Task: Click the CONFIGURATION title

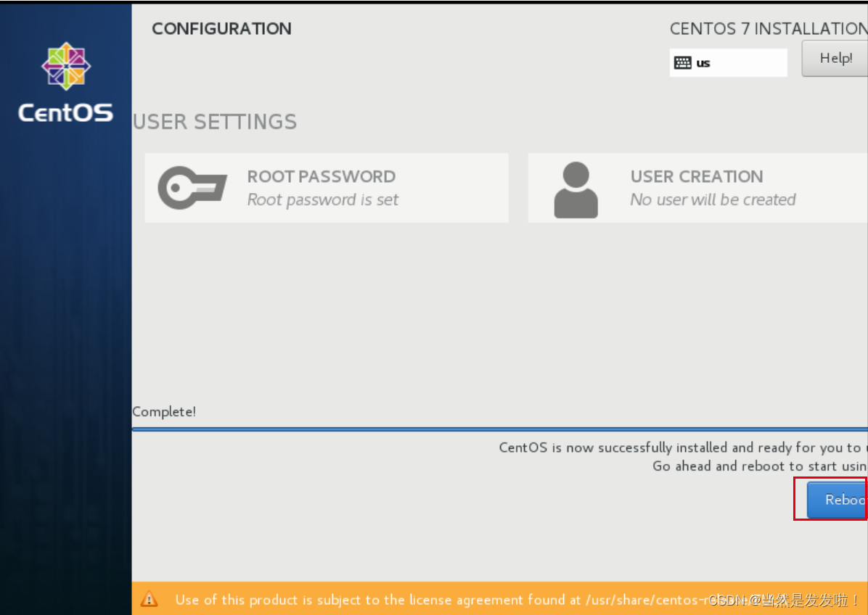Action: (221, 29)
